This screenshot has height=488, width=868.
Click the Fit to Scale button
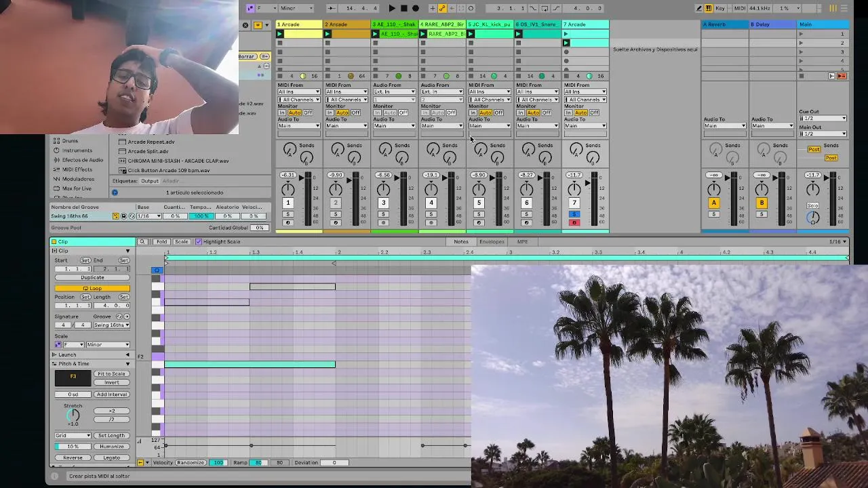(x=111, y=374)
